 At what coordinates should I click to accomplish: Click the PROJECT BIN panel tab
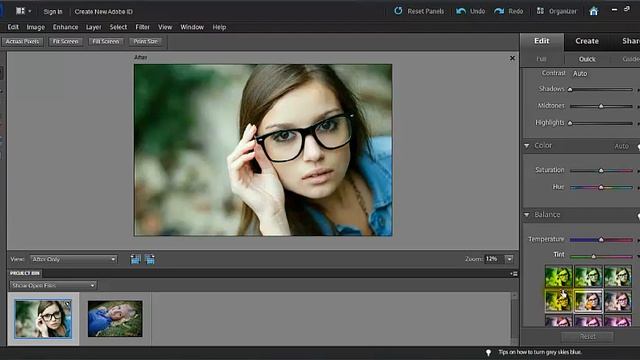(25, 273)
